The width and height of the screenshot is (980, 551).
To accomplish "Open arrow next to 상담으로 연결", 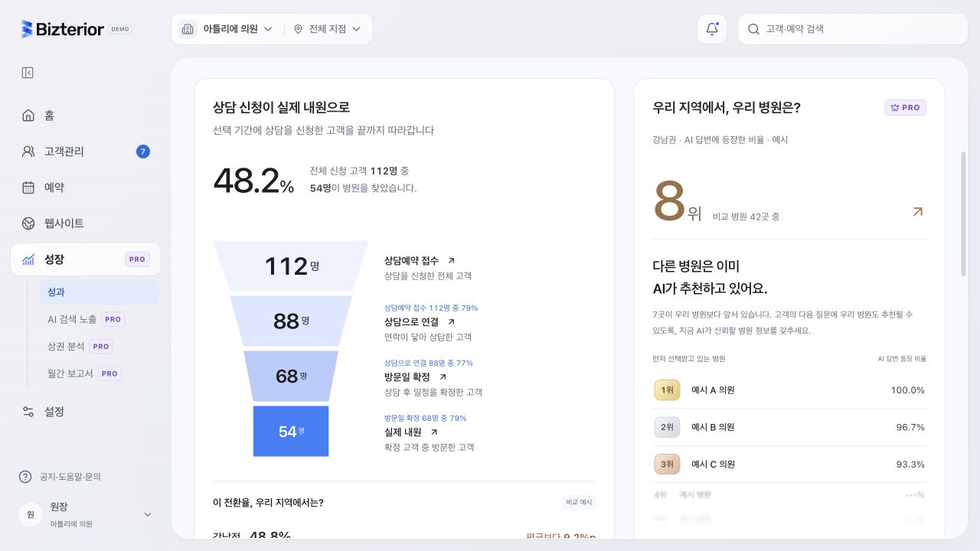I will 451,321.
